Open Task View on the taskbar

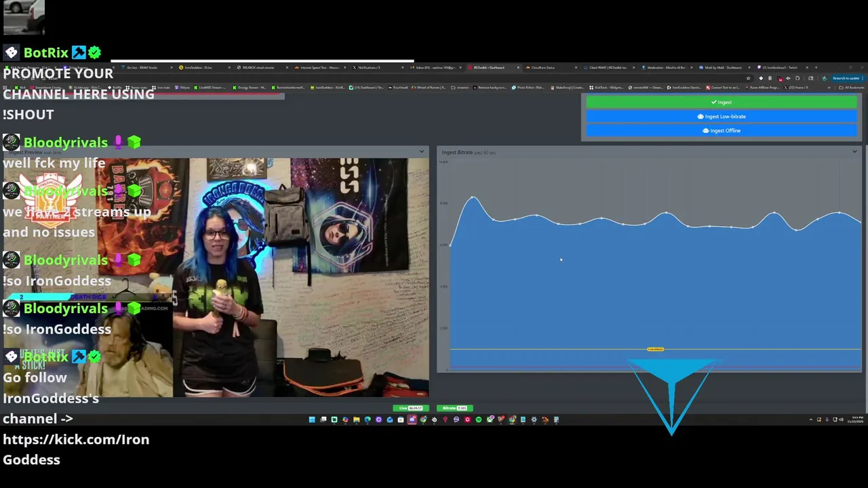tap(323, 420)
